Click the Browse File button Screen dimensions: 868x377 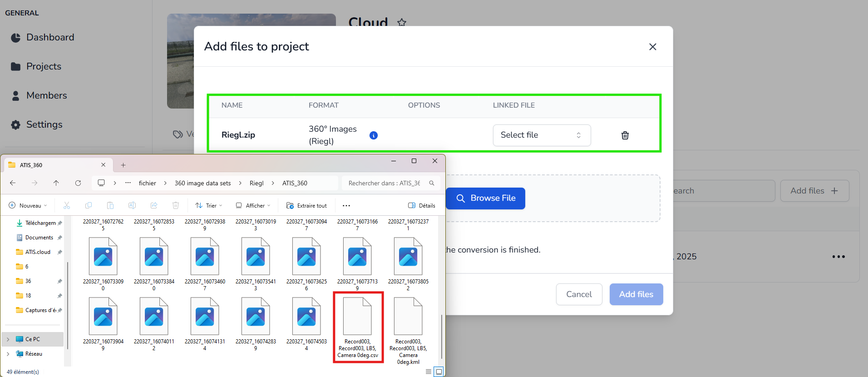pyautogui.click(x=485, y=198)
